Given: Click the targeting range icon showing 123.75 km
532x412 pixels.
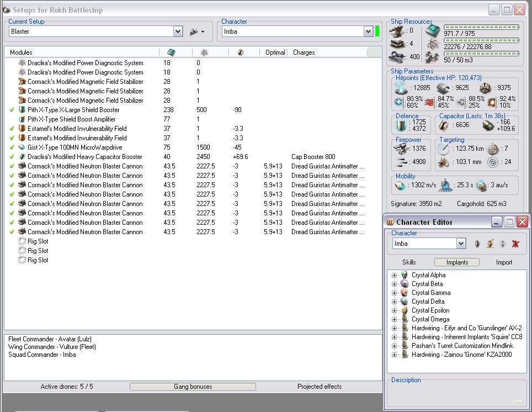Looking at the screenshot, I should pos(444,149).
